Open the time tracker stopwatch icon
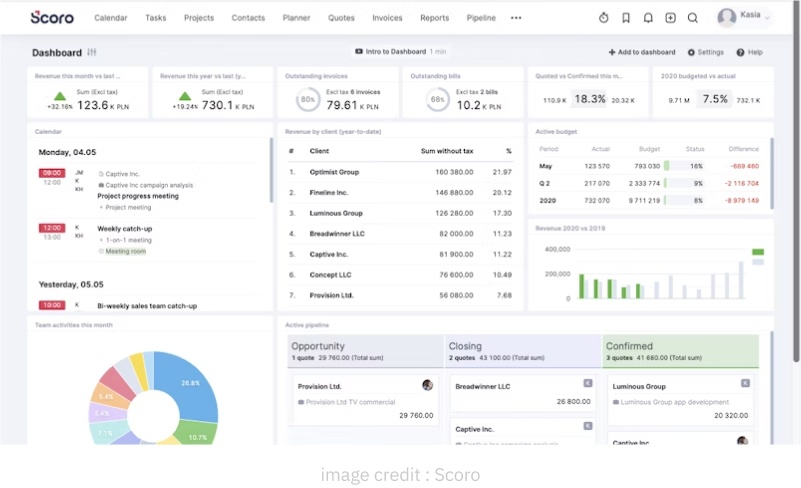 (603, 18)
